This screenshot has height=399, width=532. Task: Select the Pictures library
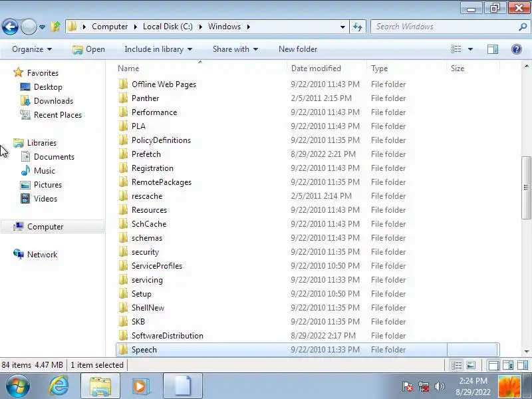coord(48,185)
